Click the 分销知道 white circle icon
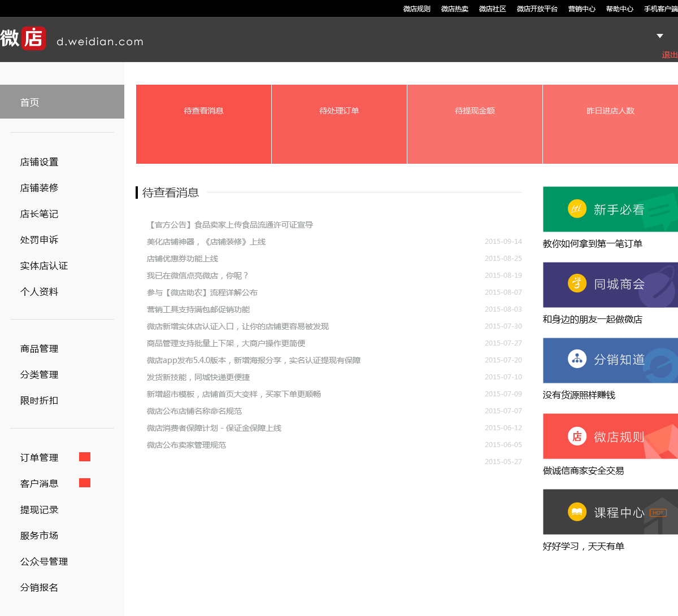This screenshot has height=616, width=678. pos(577,359)
